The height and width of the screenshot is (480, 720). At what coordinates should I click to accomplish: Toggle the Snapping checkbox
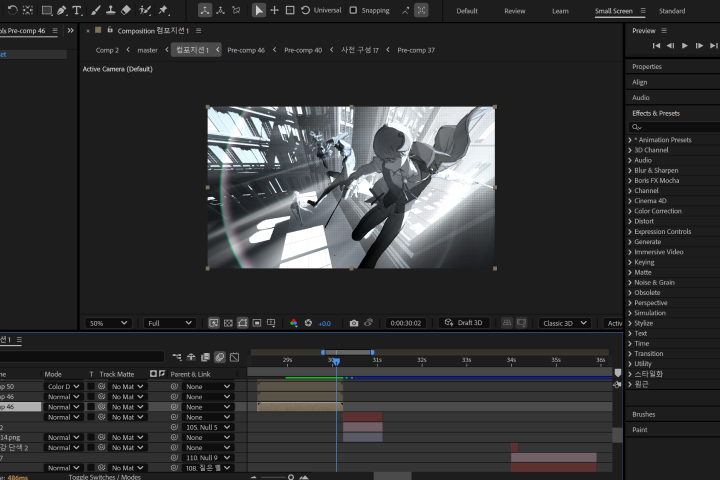click(353, 10)
